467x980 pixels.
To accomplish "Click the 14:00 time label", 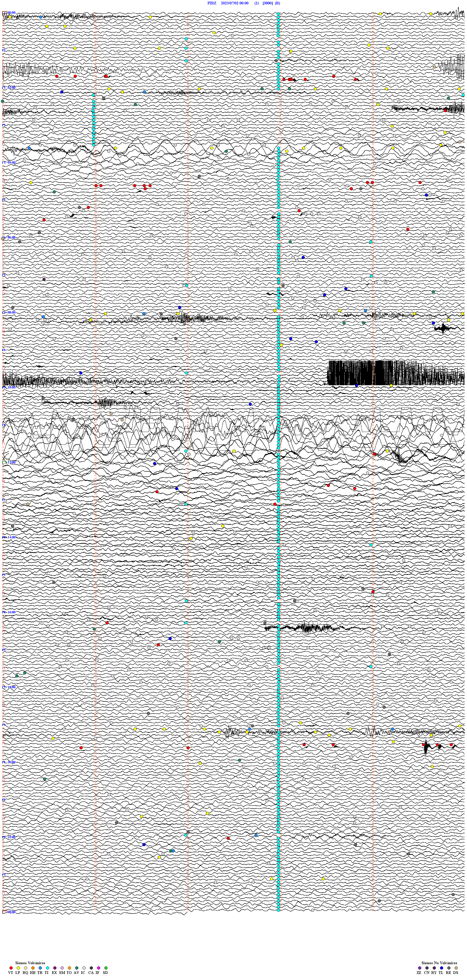I will point(11,537).
